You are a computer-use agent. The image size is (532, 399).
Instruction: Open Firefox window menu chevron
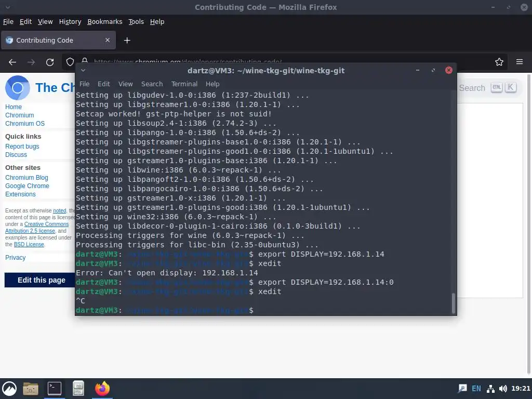(x=8, y=7)
